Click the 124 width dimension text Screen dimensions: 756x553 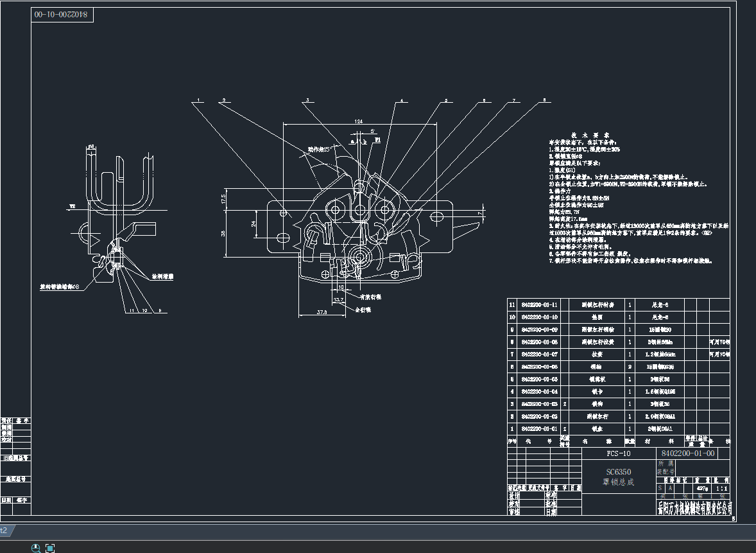pos(359,122)
